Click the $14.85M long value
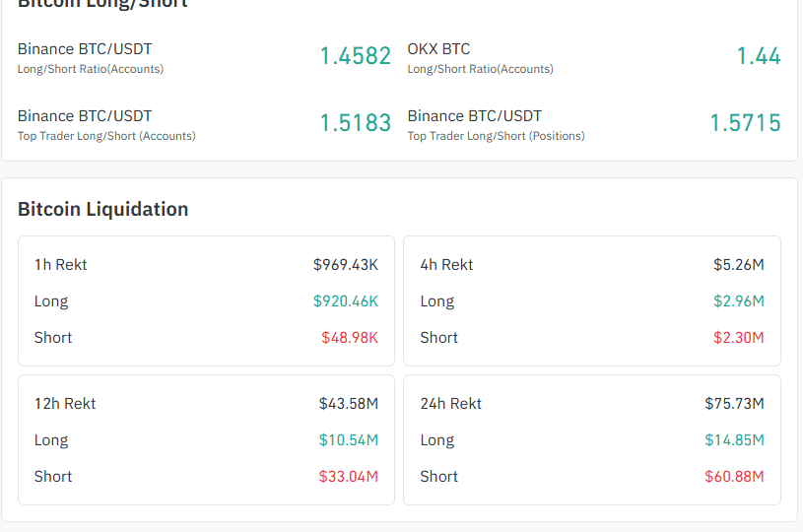This screenshot has height=532, width=803. pos(734,439)
